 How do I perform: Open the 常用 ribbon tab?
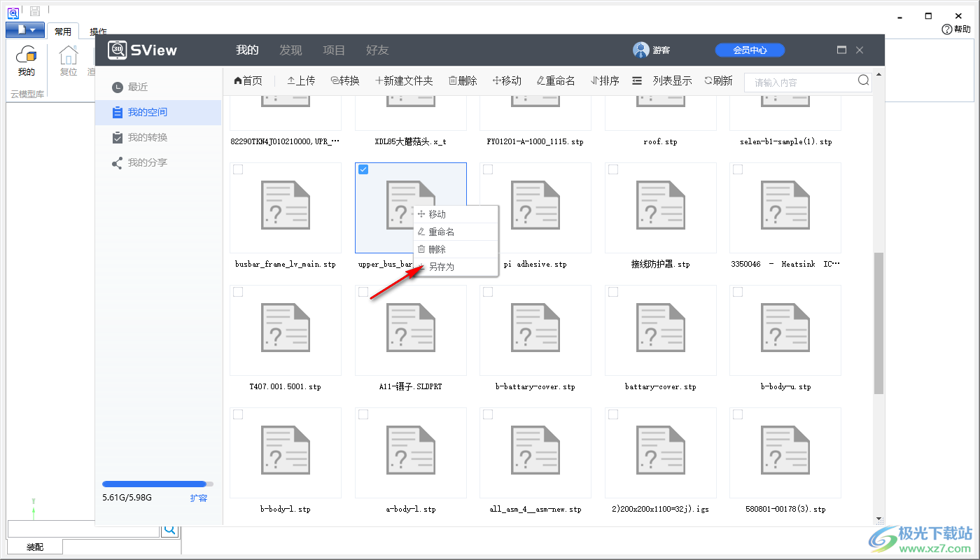point(63,31)
